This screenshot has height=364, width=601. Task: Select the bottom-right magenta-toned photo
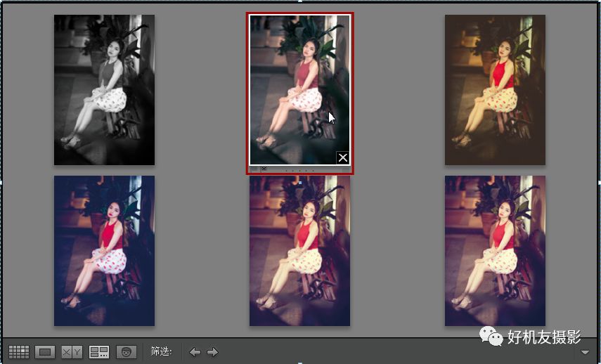click(495, 251)
